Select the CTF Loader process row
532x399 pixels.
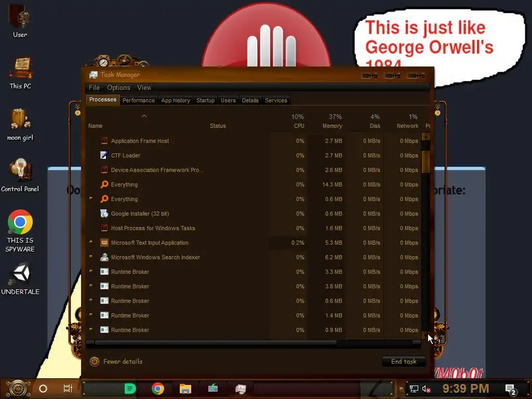coord(253,155)
